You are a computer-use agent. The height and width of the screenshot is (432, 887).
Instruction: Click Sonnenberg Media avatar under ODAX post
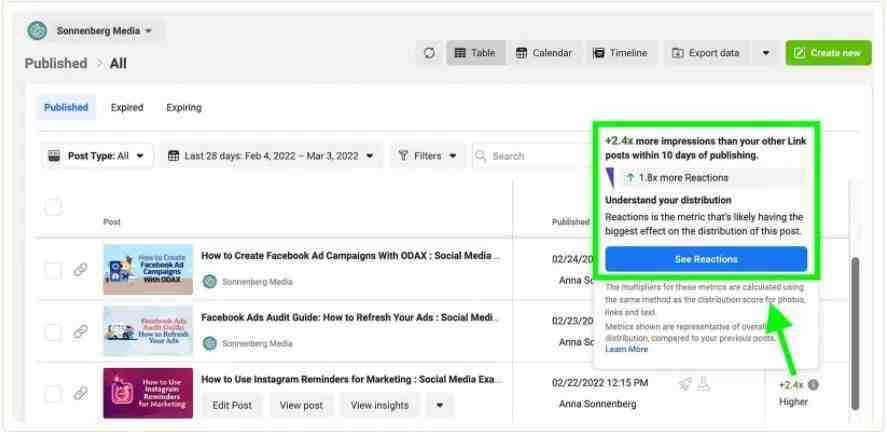[x=210, y=281]
